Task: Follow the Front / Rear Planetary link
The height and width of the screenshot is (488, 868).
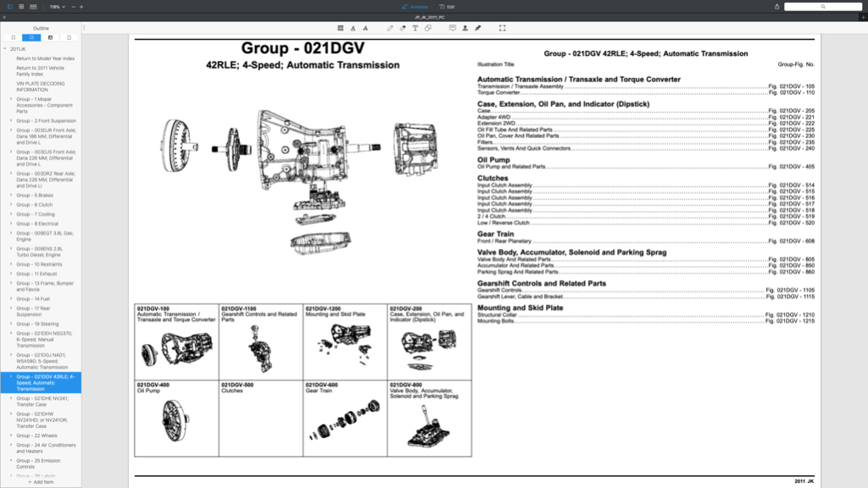Action: [645, 241]
